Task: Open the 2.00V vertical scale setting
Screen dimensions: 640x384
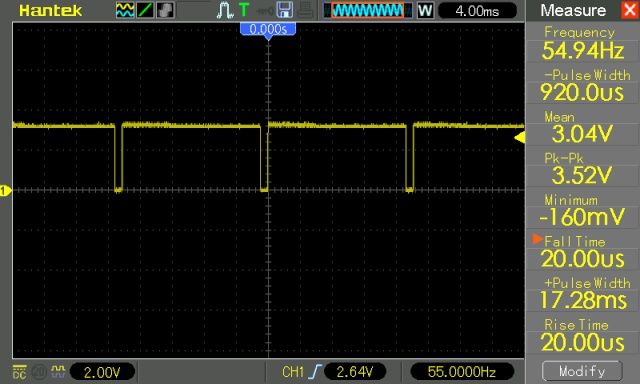Action: point(102,372)
